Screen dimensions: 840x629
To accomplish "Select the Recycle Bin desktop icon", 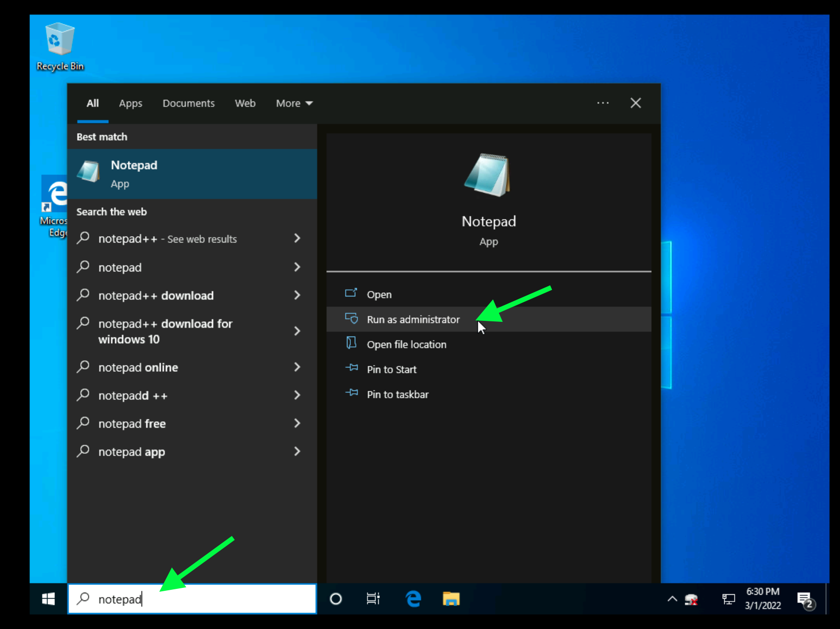I will click(60, 47).
